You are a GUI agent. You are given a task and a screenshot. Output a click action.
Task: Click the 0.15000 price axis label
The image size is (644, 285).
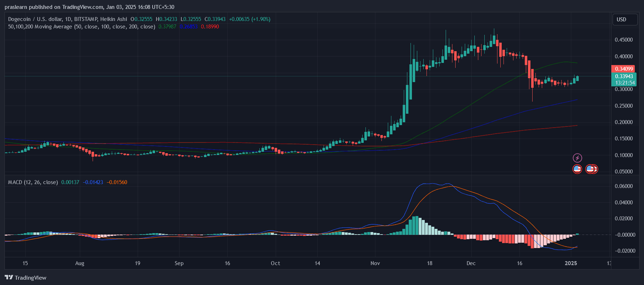click(623, 139)
